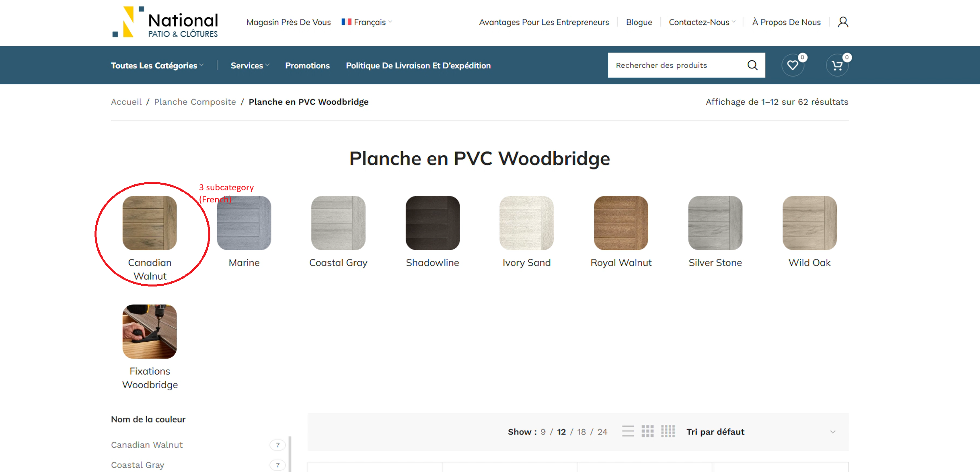Filter by Canadian Walnut color name
The height and width of the screenshot is (472, 980).
point(147,445)
